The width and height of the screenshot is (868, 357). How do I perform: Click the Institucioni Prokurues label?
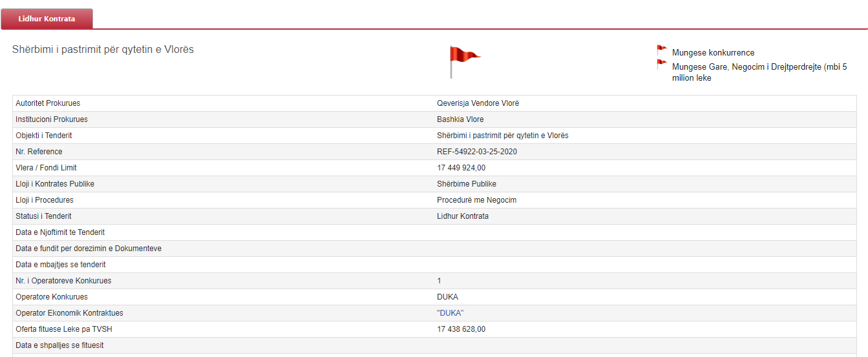point(52,119)
